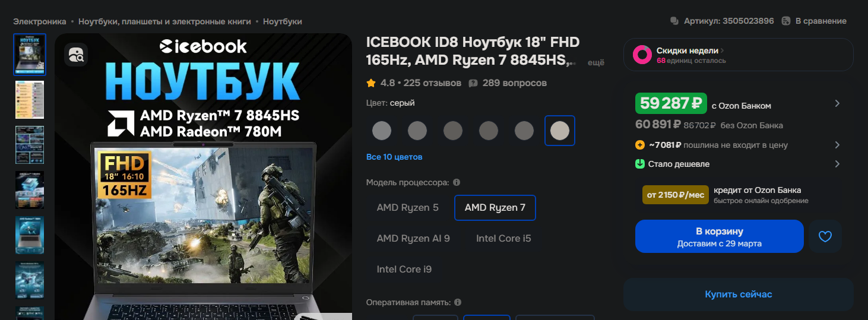Click the кредит от Ozon Банка text
The image size is (868, 320).
(x=758, y=190)
